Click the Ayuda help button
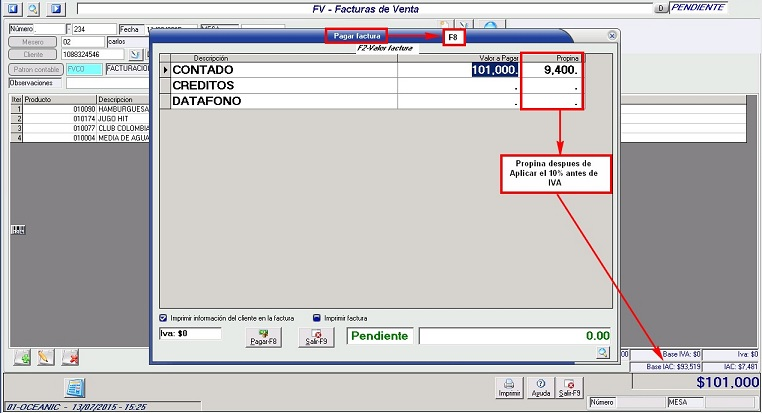The width and height of the screenshot is (762, 413). 540,387
